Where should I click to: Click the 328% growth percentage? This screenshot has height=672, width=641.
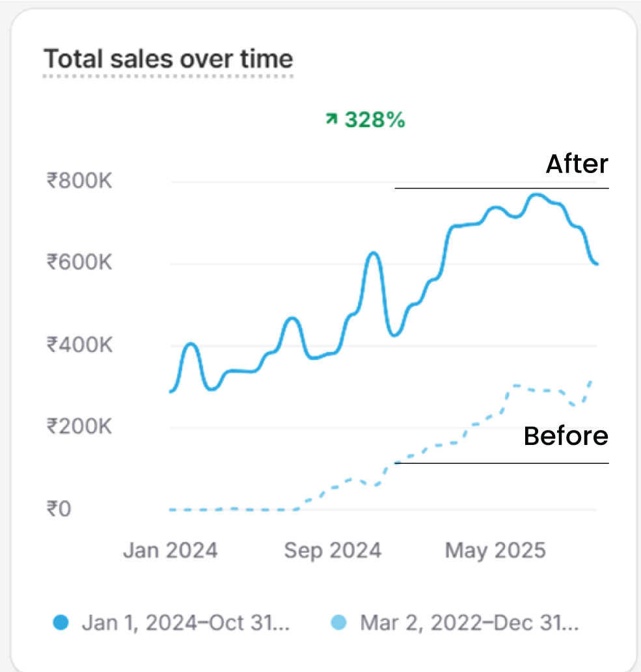pyautogui.click(x=374, y=119)
